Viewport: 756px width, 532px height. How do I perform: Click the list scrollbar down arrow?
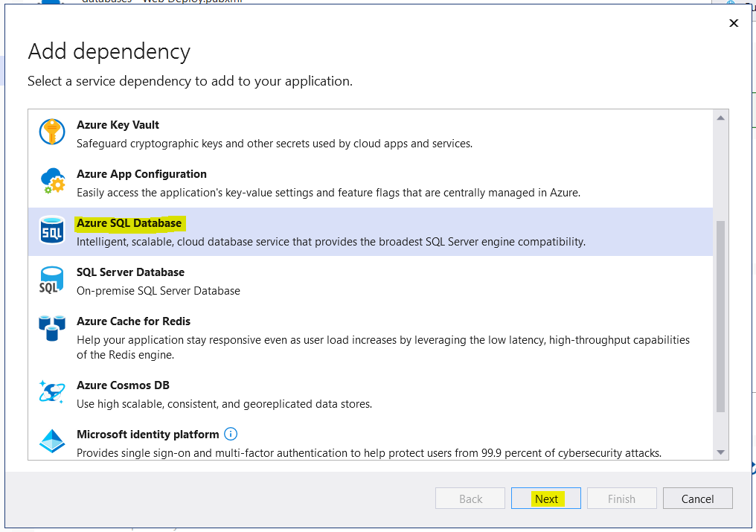[x=721, y=452]
